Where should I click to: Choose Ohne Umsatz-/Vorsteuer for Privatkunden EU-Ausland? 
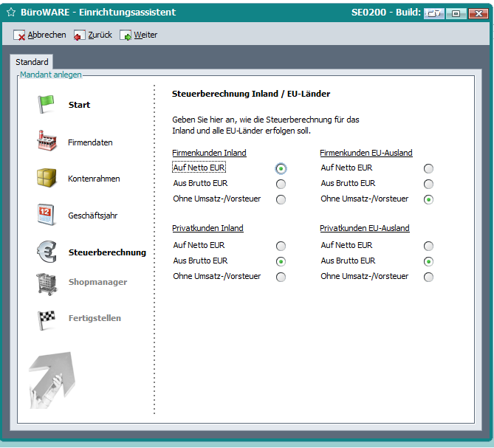pyautogui.click(x=428, y=277)
